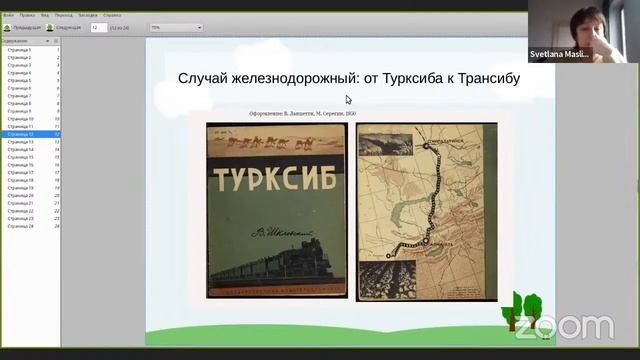Go to the next page via Следующая

64,28
